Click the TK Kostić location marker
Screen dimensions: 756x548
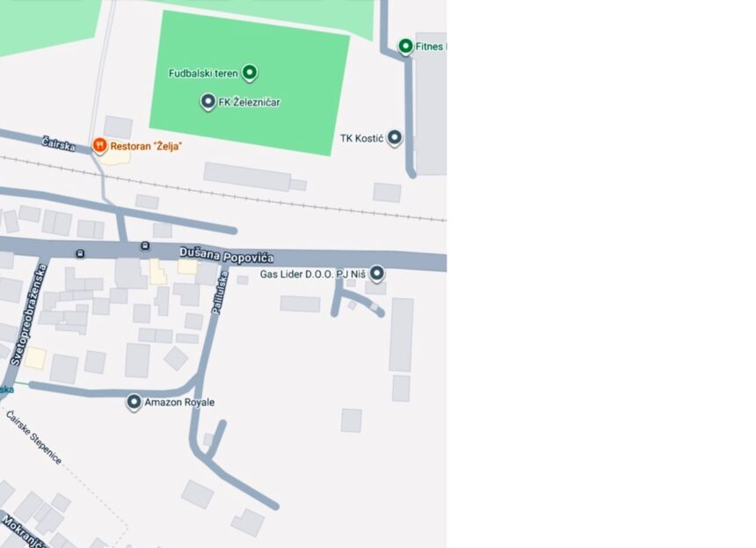click(x=395, y=137)
